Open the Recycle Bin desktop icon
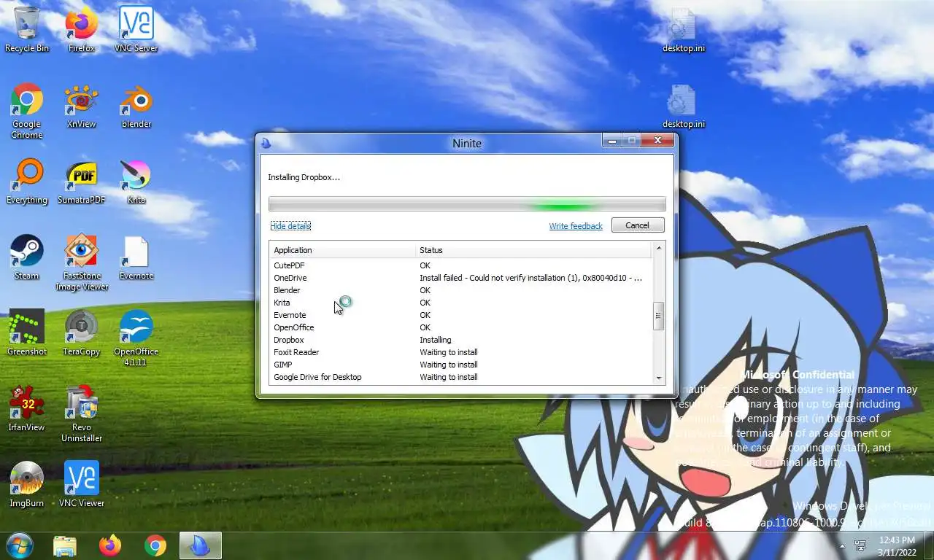Image resolution: width=934 pixels, height=560 pixels. (27, 30)
